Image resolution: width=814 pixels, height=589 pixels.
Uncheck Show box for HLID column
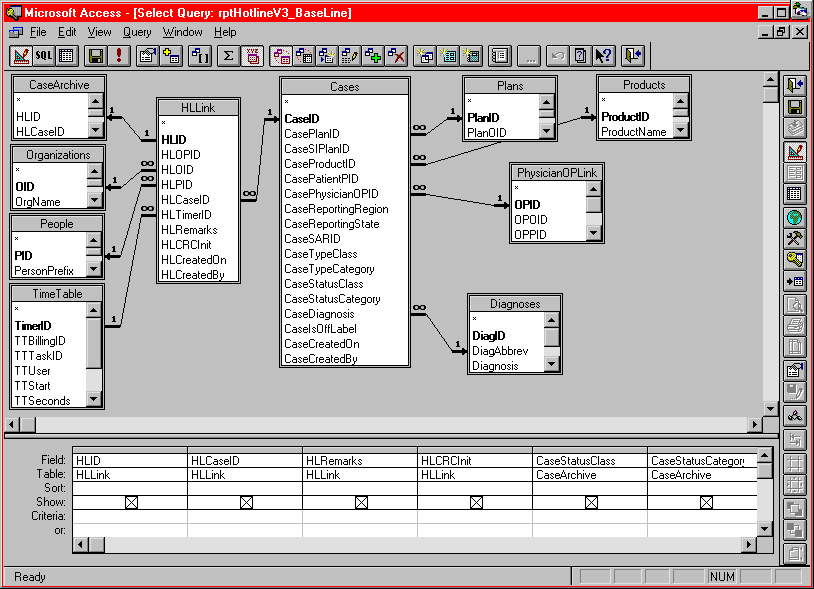pyautogui.click(x=131, y=502)
